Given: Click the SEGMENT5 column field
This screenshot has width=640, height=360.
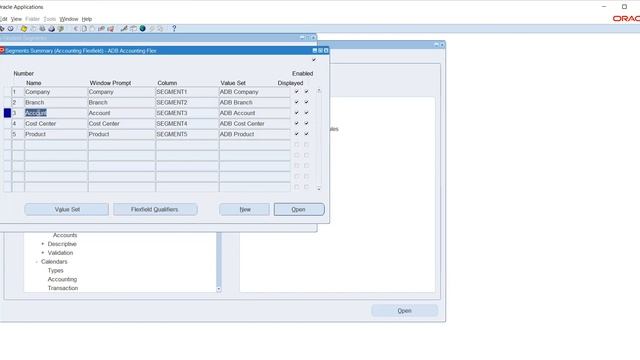Looking at the screenshot, I should (x=187, y=134).
